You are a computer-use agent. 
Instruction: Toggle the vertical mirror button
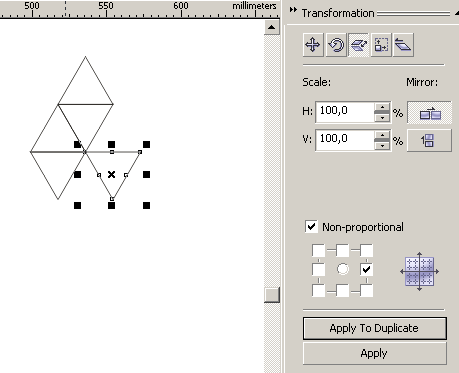coord(429,140)
